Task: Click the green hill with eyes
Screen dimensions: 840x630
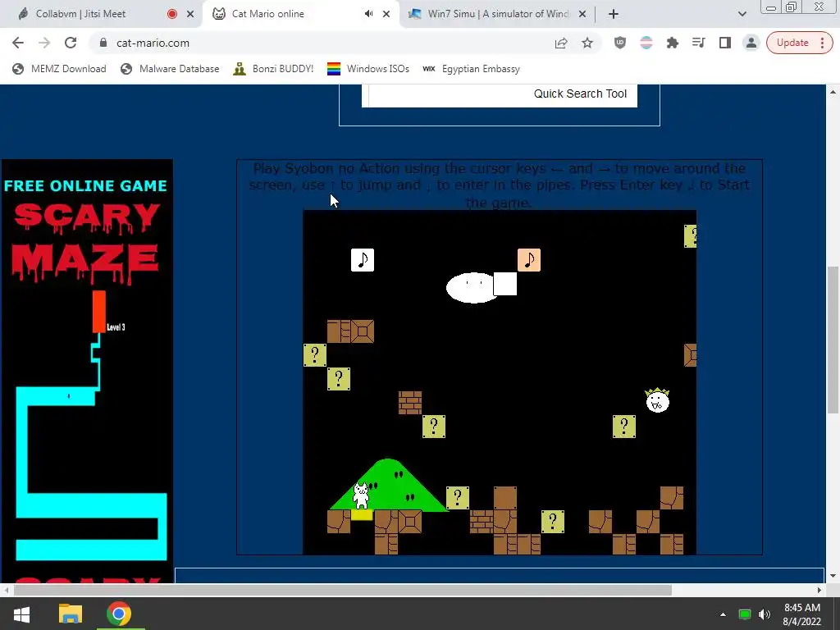Action: pos(390,486)
